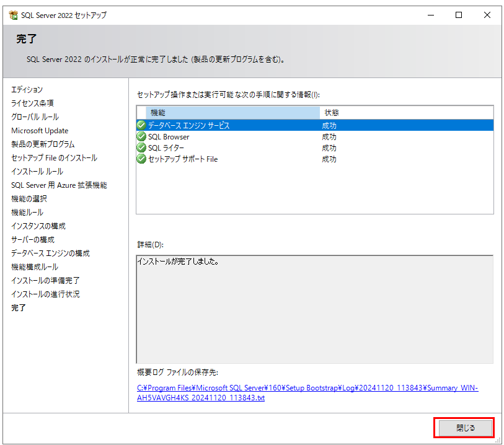Click the 完了 step in sidebar
The height and width of the screenshot is (445, 504).
pyautogui.click(x=19, y=308)
